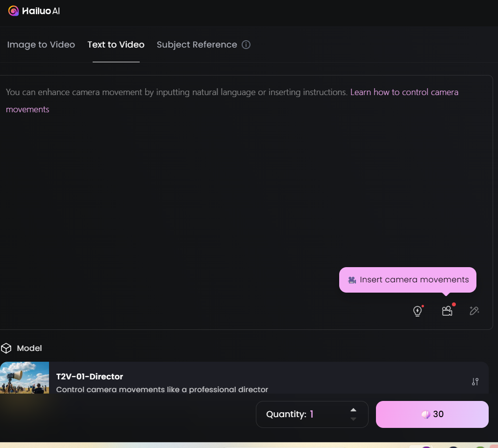Decrease Quantity with the down arrow
Image resolution: width=498 pixels, height=448 pixels.
point(353,419)
